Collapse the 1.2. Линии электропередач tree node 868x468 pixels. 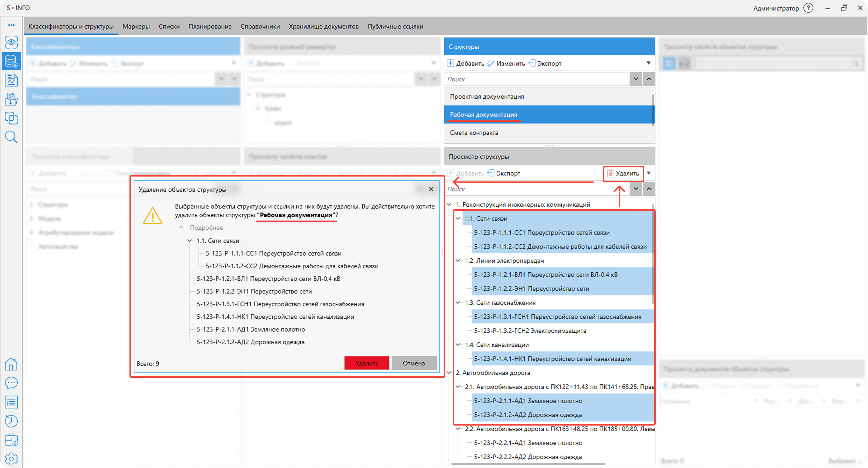(458, 260)
